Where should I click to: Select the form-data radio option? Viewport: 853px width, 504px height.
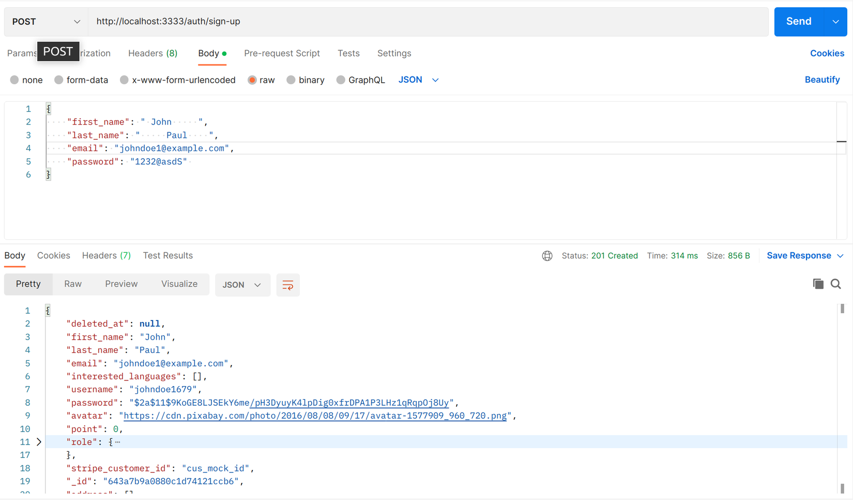pyautogui.click(x=59, y=80)
